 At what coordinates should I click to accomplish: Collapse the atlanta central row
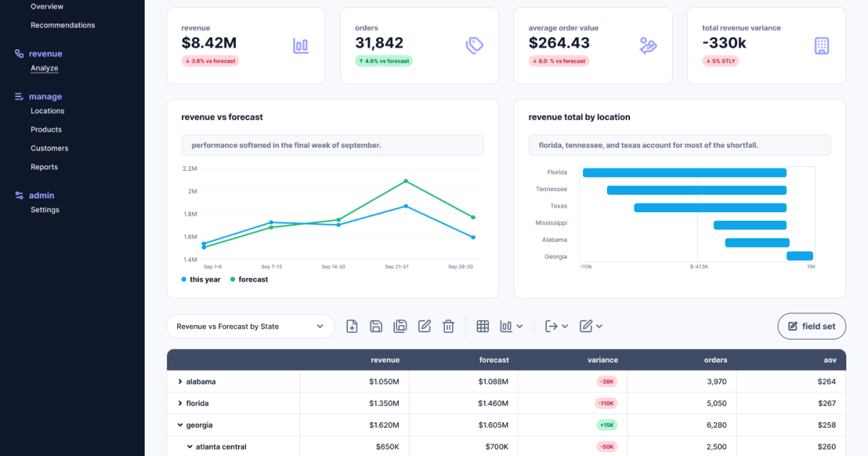click(190, 447)
